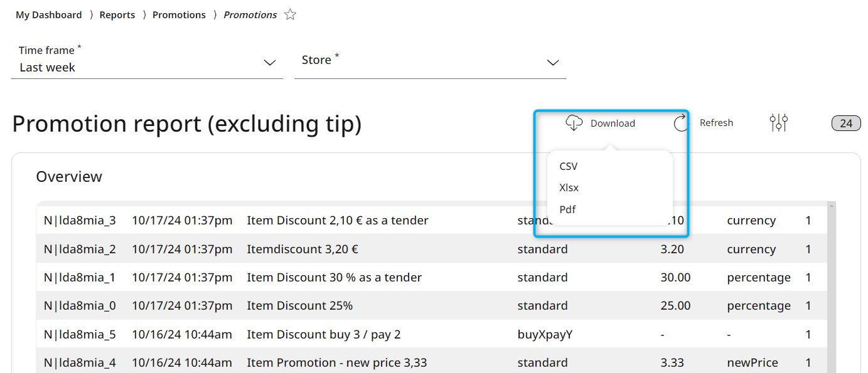Click the 'Promotion report (excluding tip)' title
Image resolution: width=868 pixels, height=373 pixels.
pyautogui.click(x=187, y=124)
